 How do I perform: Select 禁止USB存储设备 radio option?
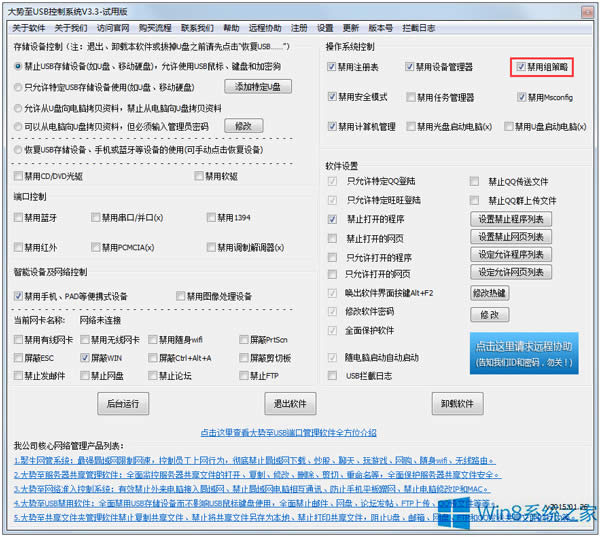(x=18, y=66)
